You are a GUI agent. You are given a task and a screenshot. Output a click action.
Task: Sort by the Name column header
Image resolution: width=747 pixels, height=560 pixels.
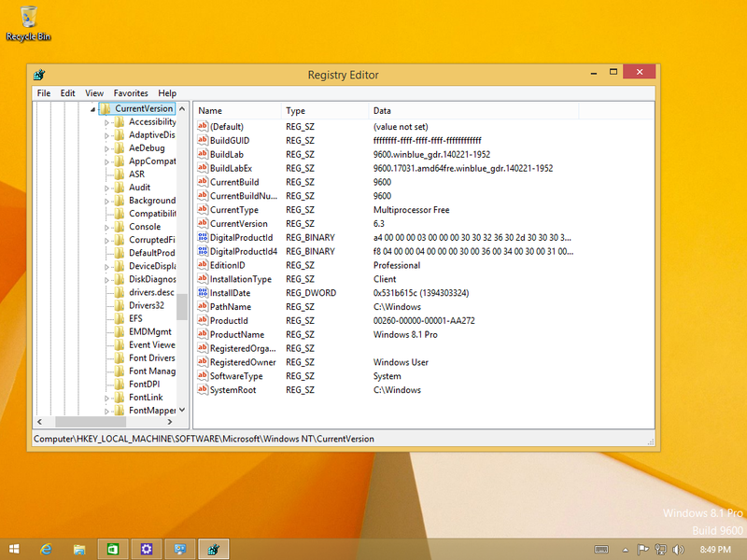point(238,110)
